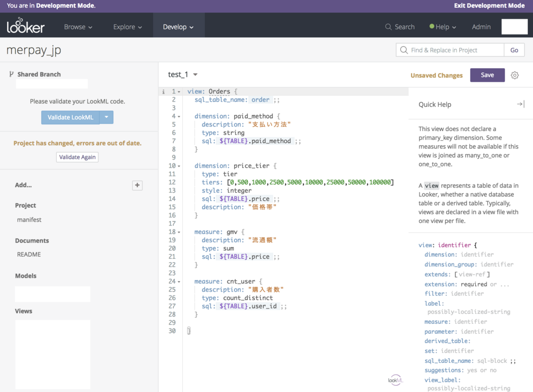Viewport: 533px width, 392px height.
Task: Open the Validate LookML dropdown arrow
Action: pos(106,117)
